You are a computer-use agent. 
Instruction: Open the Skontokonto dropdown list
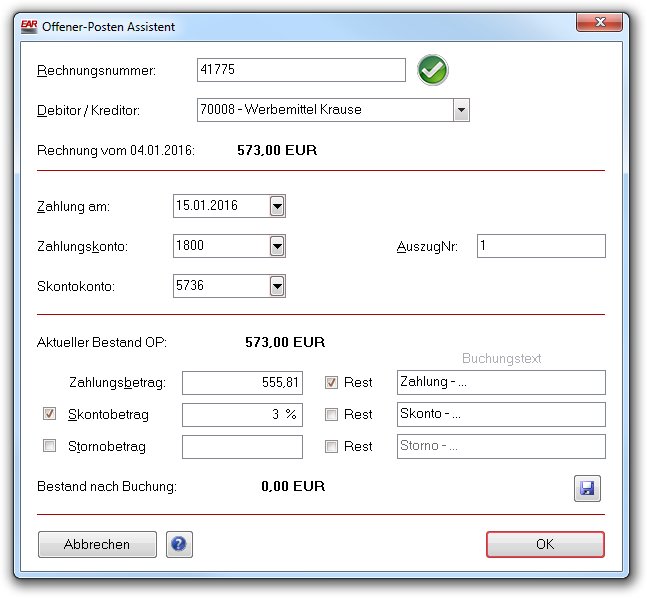(x=277, y=286)
